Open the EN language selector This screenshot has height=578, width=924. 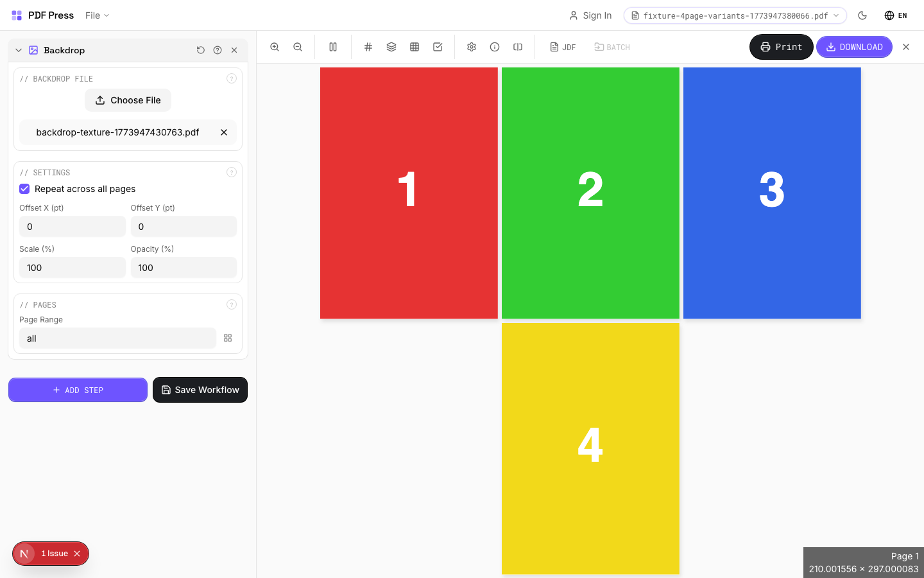click(x=896, y=15)
